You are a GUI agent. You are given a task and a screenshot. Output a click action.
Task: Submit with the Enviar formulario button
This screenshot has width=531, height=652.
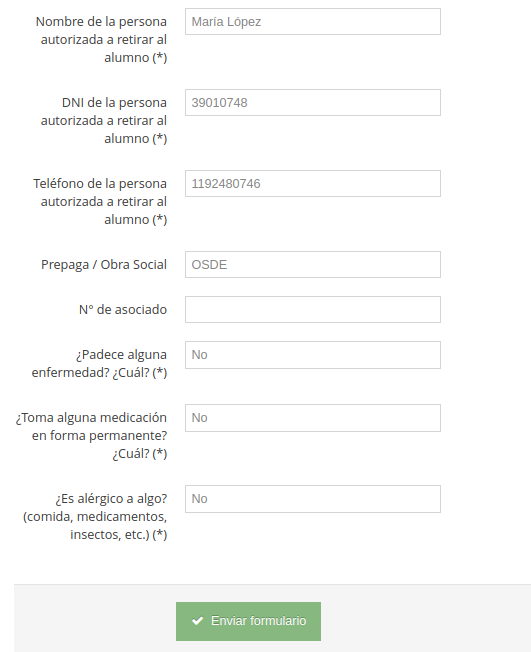(248, 621)
